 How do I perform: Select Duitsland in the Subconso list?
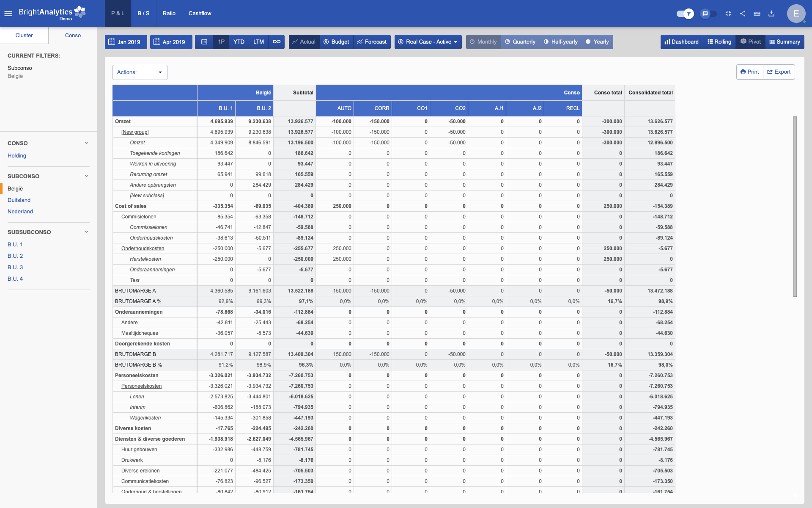(19, 200)
